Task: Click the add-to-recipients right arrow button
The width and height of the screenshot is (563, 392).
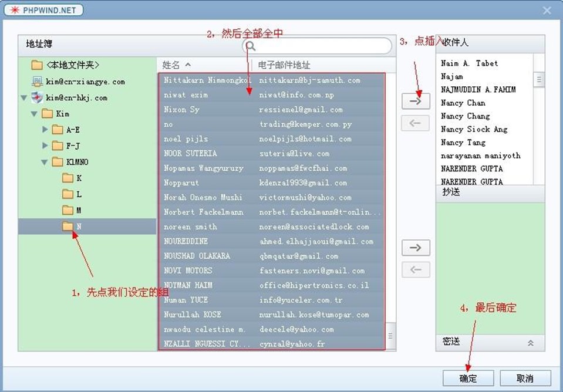Action: (x=416, y=101)
